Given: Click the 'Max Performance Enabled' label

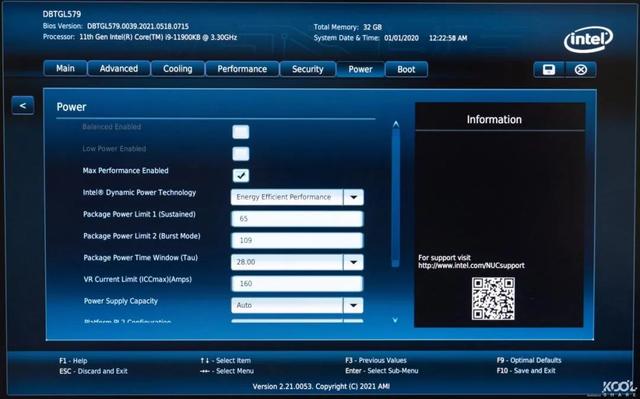Looking at the screenshot, I should click(125, 171).
